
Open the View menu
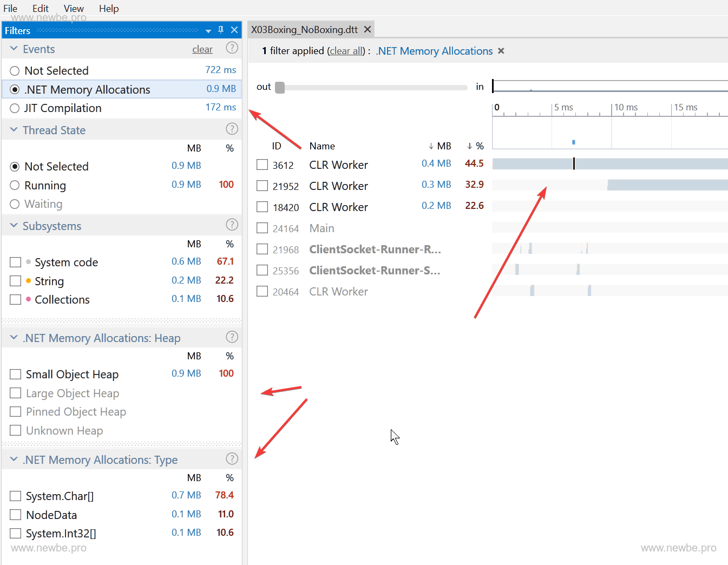click(x=74, y=9)
